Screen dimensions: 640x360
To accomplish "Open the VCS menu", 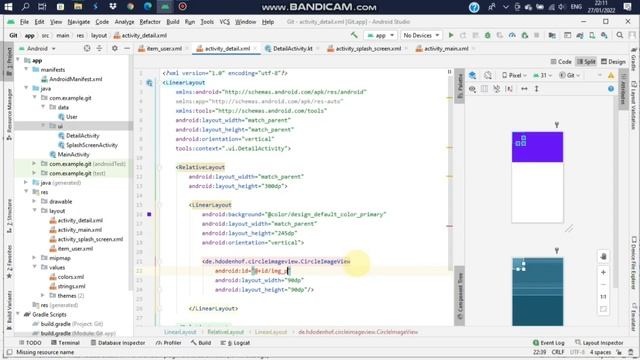I will tap(224, 22).
